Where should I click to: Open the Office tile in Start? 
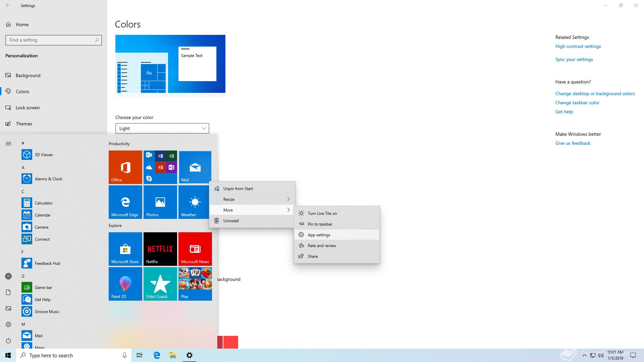point(125,167)
